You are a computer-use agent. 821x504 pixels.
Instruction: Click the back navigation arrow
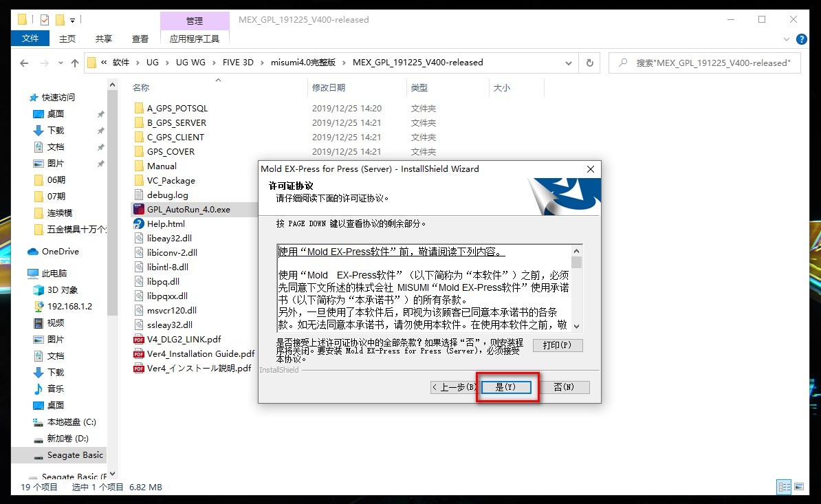pos(23,63)
